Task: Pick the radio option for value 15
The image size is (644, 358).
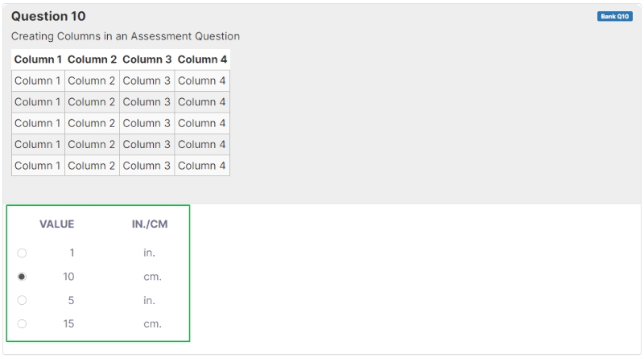Action: 22,324
